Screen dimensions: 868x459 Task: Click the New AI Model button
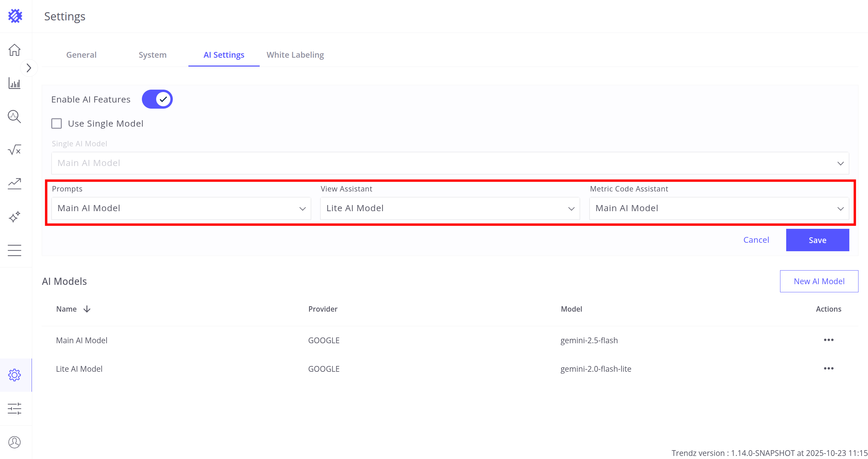[x=819, y=281]
